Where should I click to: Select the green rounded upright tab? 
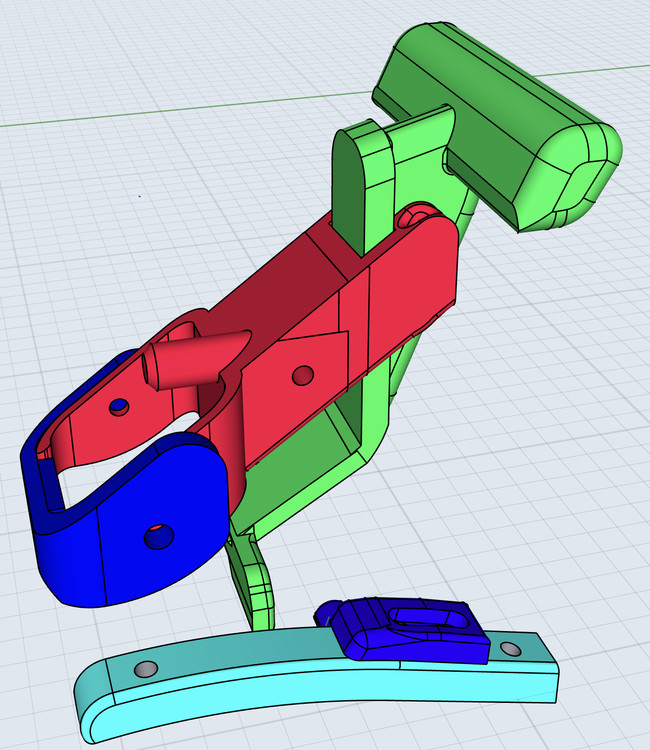[364, 187]
